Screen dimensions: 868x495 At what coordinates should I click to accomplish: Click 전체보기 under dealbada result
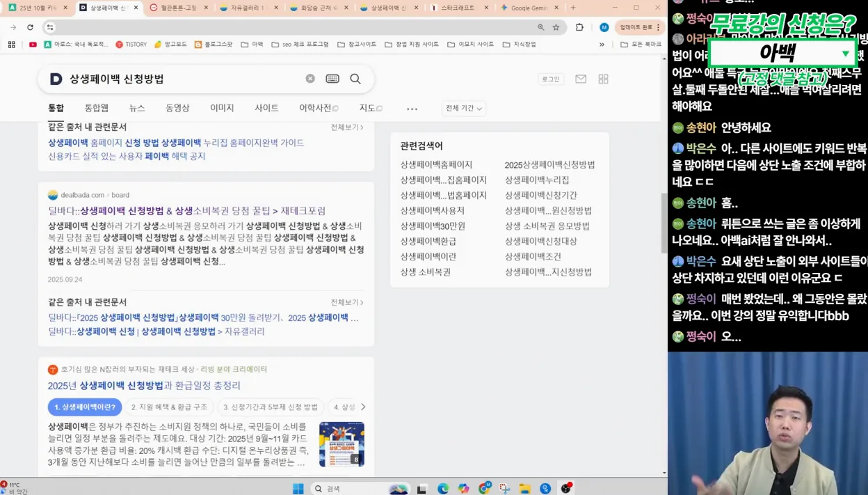pos(347,302)
